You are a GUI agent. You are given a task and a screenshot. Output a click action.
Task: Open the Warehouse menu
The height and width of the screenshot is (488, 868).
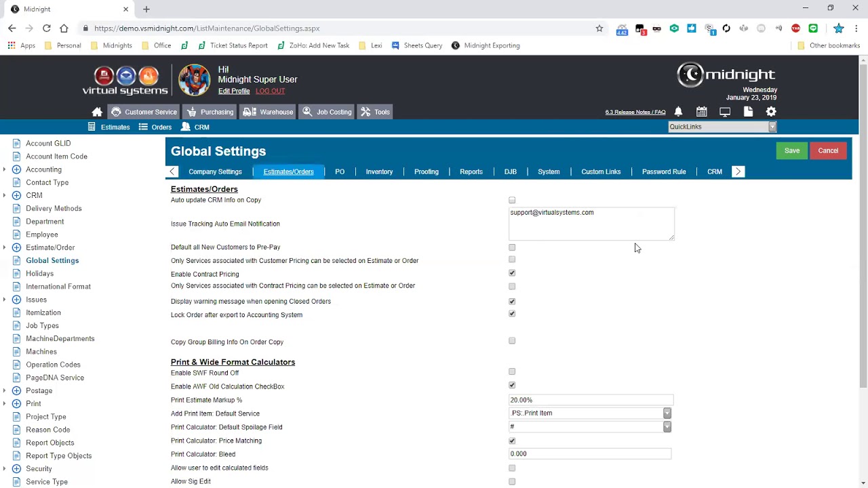coord(269,112)
